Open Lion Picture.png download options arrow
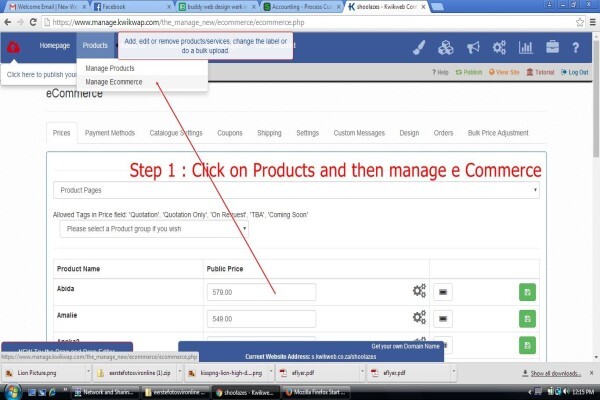Image resolution: width=600 pixels, height=400 pixels. pyautogui.click(x=88, y=372)
